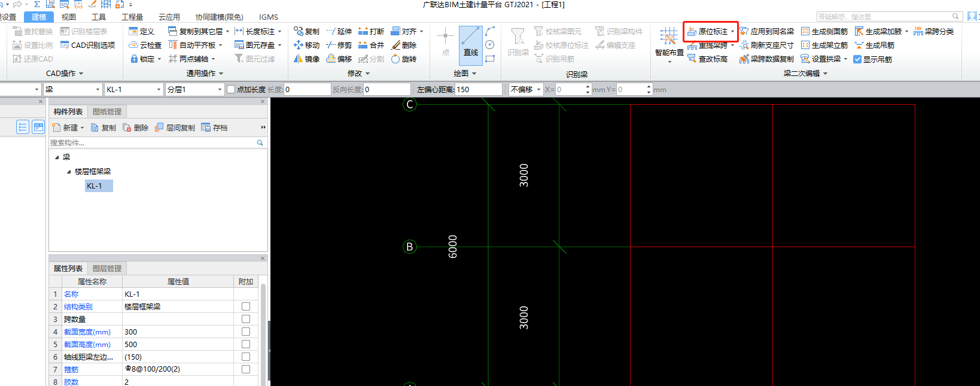This screenshot has width=980, height=386.
Task: Click 生成吊筋 generate hanger bars
Action: pyautogui.click(x=875, y=45)
